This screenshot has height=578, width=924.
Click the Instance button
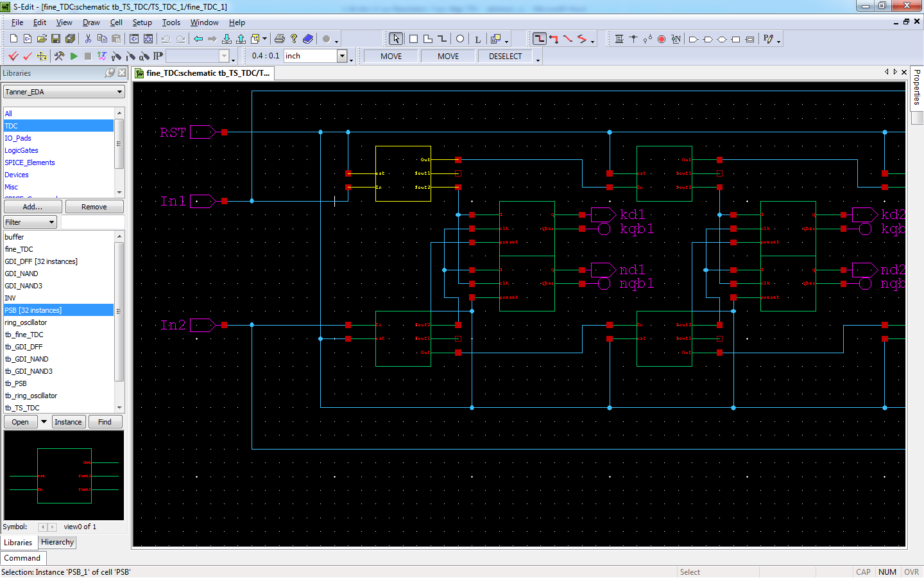click(68, 422)
